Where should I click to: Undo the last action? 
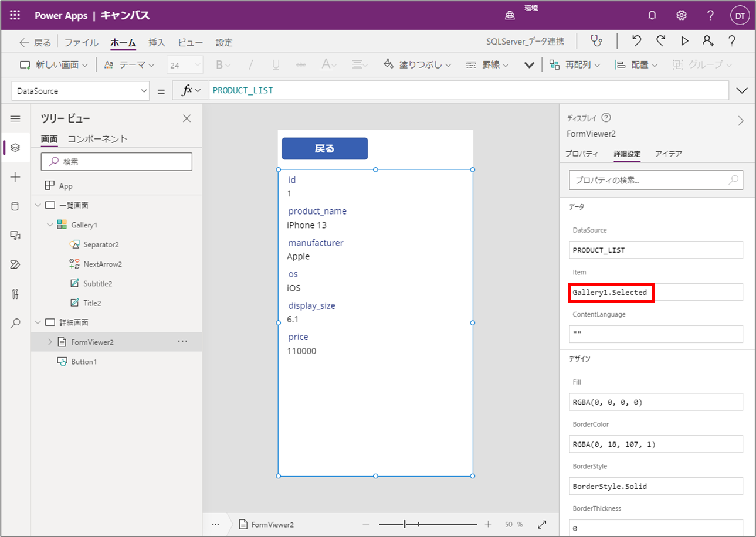point(636,41)
